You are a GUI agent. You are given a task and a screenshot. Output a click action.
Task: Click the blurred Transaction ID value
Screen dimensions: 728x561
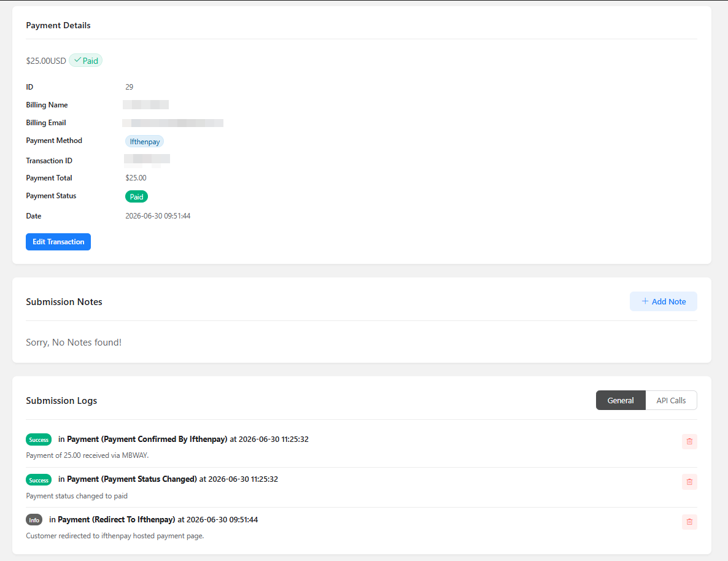(147, 160)
